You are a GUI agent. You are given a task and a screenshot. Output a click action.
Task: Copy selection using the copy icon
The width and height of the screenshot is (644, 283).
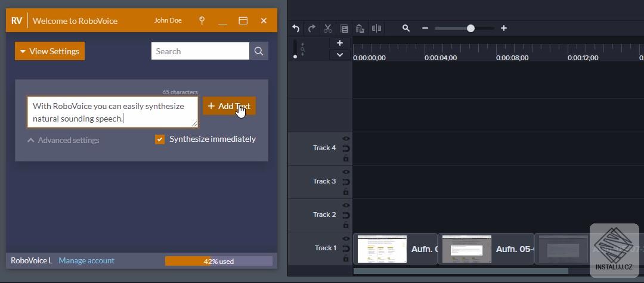tap(344, 29)
